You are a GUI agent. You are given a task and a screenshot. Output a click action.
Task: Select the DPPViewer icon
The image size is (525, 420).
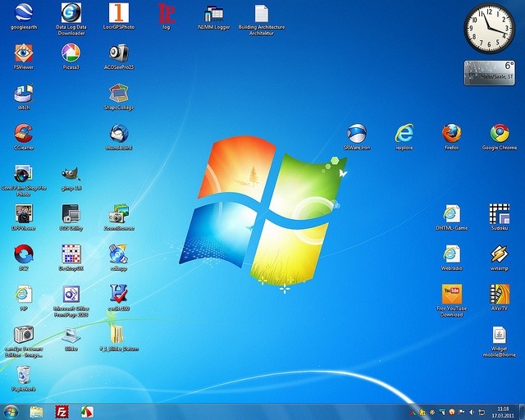coord(24,217)
